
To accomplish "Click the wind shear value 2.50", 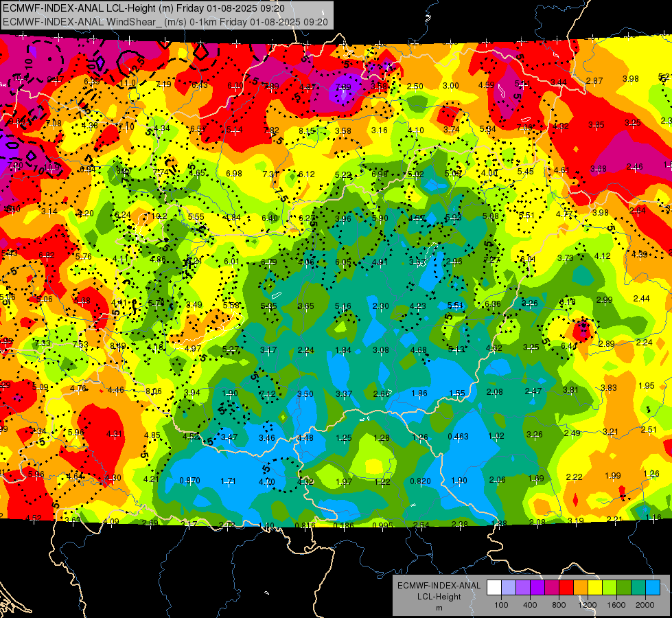I will coord(415,87).
